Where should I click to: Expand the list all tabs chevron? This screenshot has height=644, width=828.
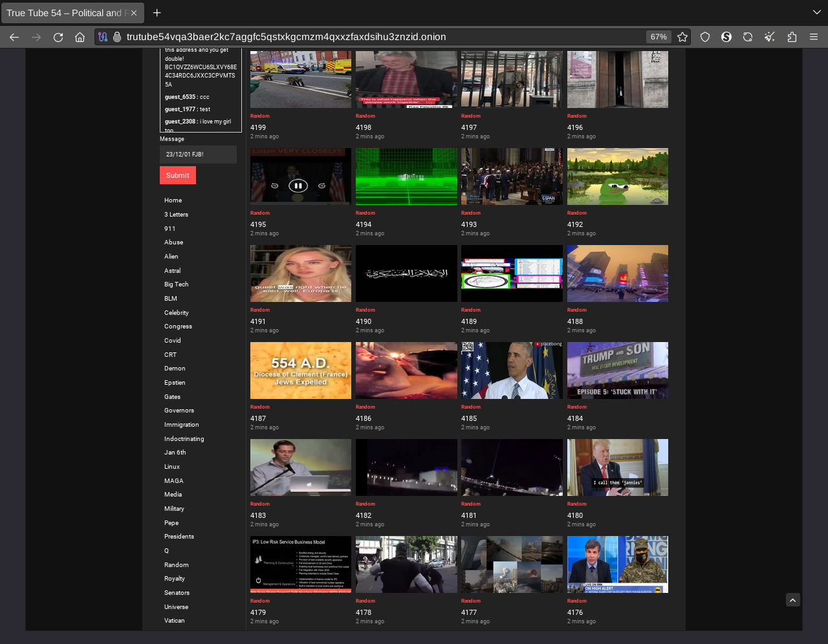tap(817, 12)
